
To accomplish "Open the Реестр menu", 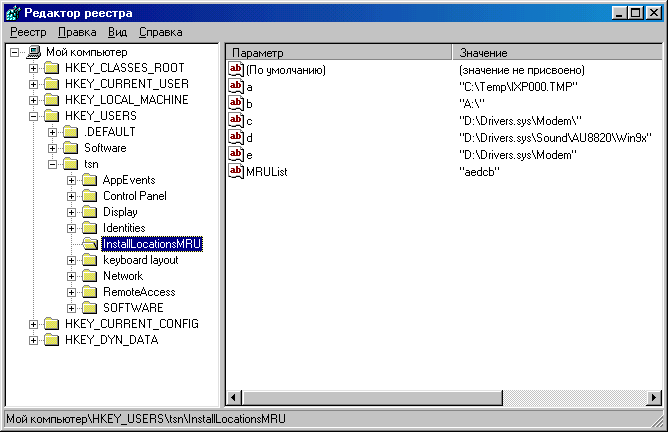I will [x=29, y=32].
